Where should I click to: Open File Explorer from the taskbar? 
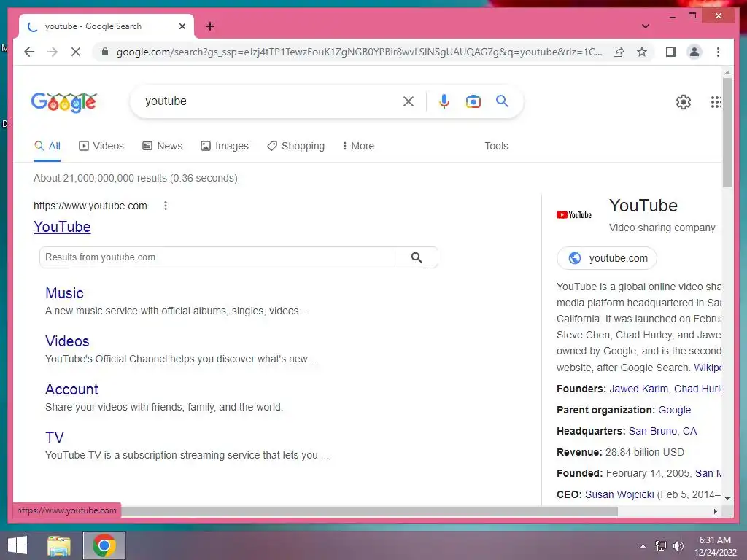point(59,545)
